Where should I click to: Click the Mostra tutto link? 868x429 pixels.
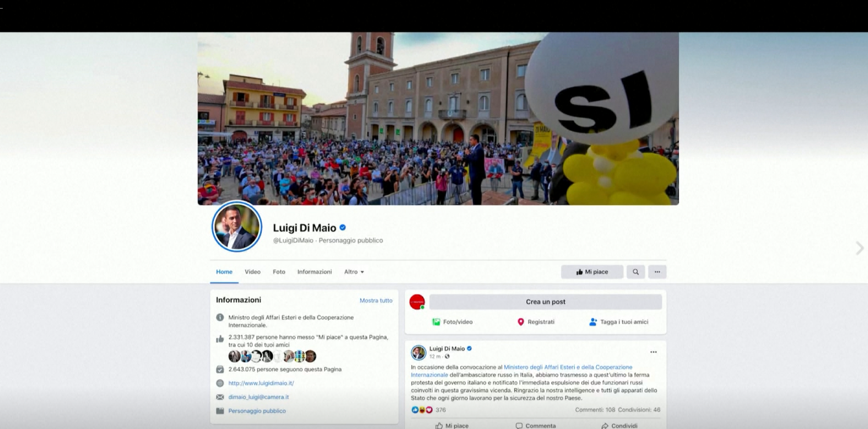click(376, 301)
